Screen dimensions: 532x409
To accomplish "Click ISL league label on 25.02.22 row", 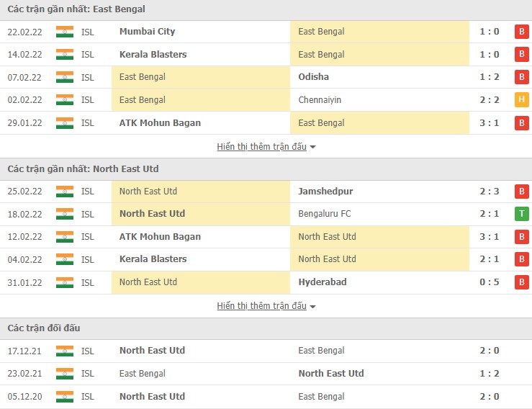I will point(88,192).
